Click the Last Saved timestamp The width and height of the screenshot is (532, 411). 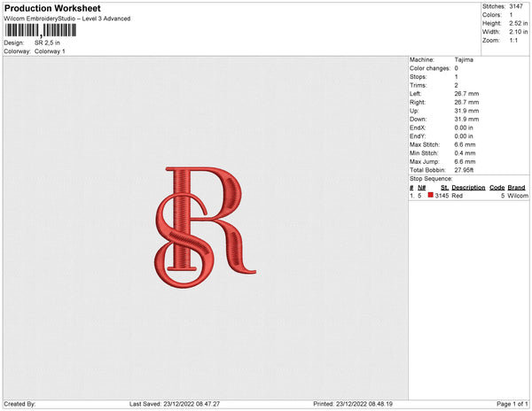pos(187,404)
